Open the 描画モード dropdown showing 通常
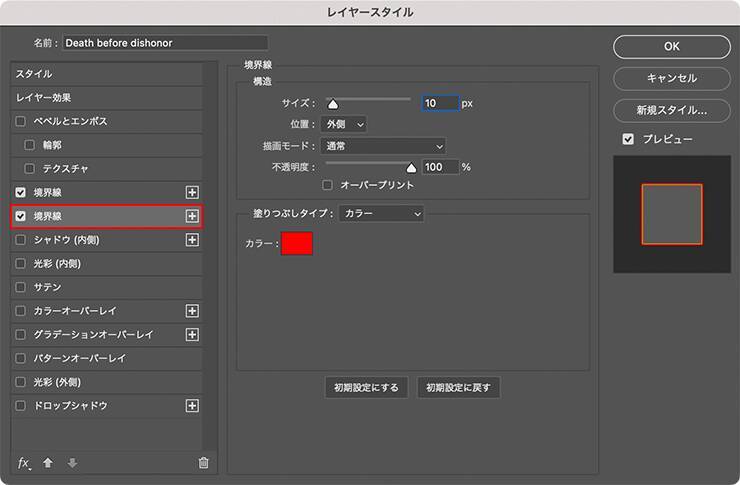Image resolution: width=740 pixels, height=485 pixels. pyautogui.click(x=384, y=146)
